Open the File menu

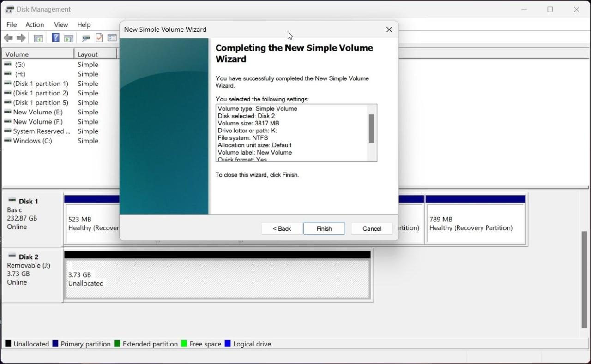(x=12, y=24)
